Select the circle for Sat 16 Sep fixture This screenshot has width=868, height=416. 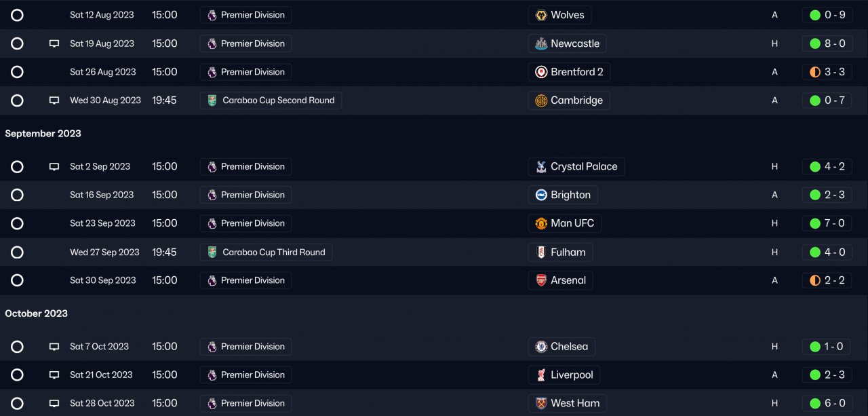pos(18,195)
